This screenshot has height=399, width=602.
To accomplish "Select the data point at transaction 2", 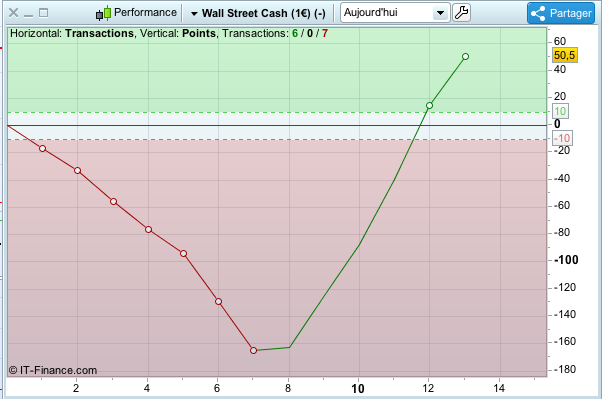I will click(78, 170).
